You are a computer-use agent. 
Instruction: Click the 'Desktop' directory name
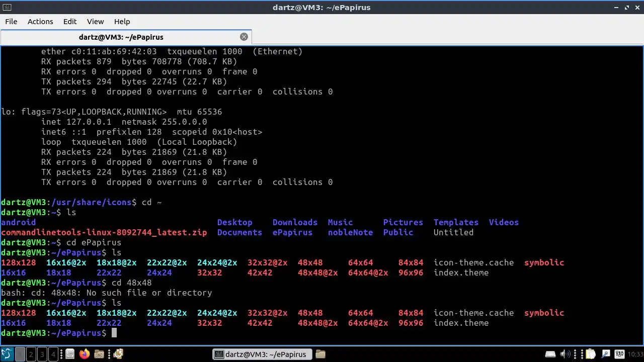(235, 222)
